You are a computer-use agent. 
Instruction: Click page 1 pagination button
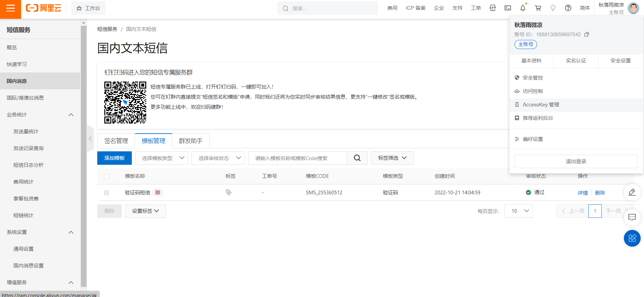tap(595, 211)
